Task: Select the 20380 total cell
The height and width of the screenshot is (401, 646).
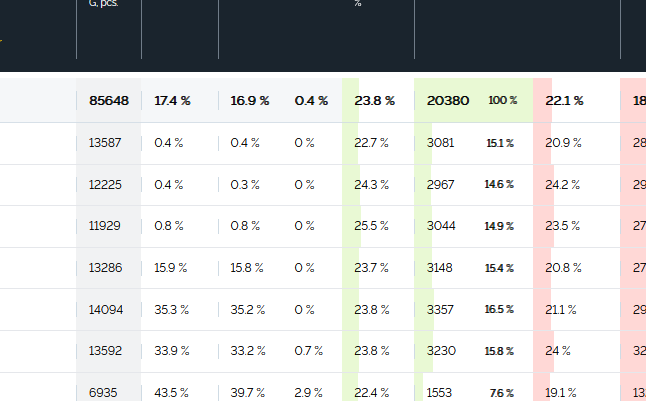Action: [448, 101]
